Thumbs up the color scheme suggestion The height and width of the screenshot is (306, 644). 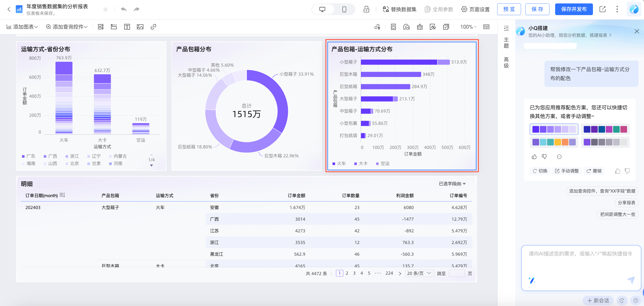pyautogui.click(x=534, y=156)
